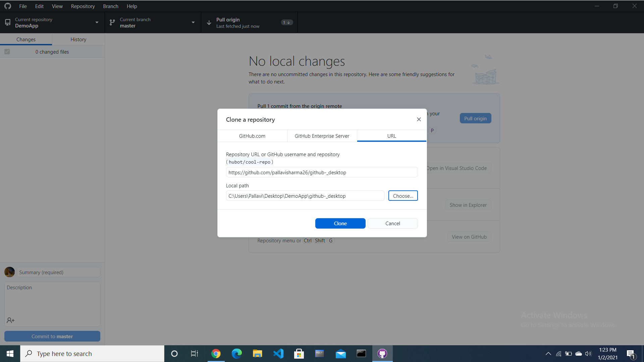Edit the local path input field
Screen dimensions: 644x362
(x=305, y=196)
